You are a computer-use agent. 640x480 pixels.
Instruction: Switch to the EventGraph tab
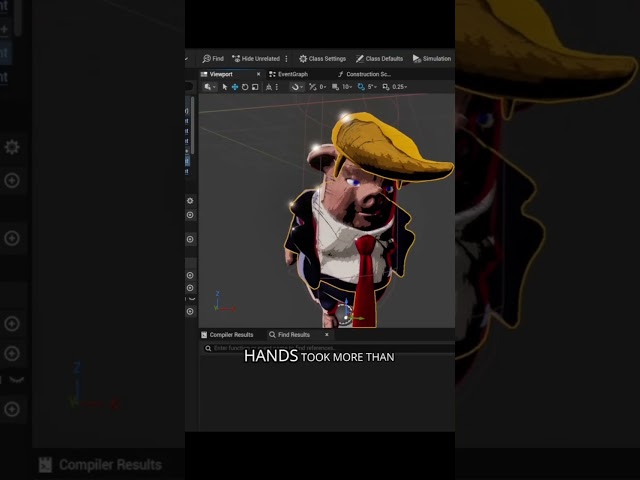[289, 74]
